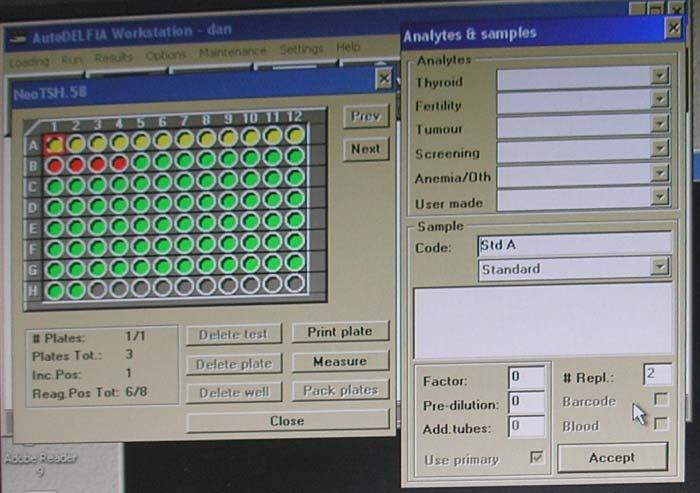The image size is (700, 493).
Task: Select yellow well A12
Action: (x=295, y=135)
